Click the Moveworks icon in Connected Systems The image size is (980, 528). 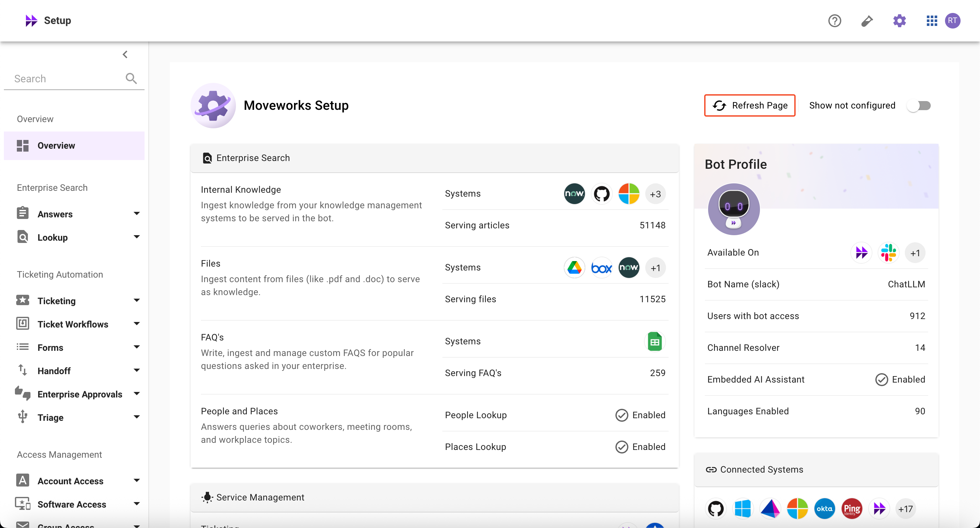point(879,509)
